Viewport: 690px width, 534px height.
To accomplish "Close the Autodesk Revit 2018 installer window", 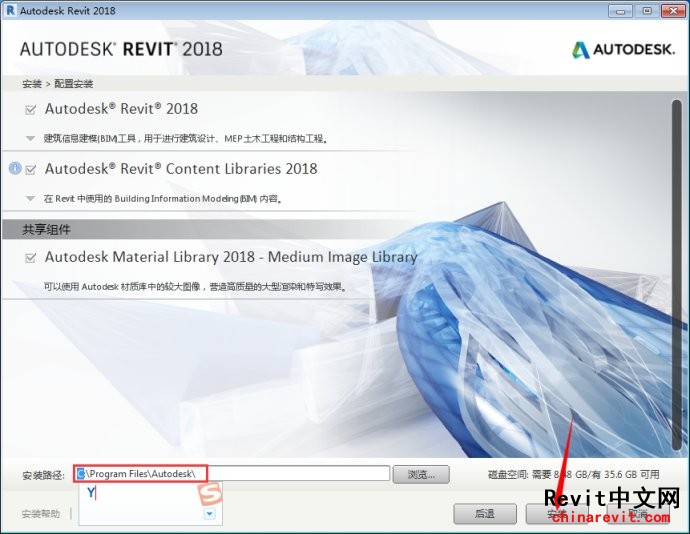I will 673,11.
